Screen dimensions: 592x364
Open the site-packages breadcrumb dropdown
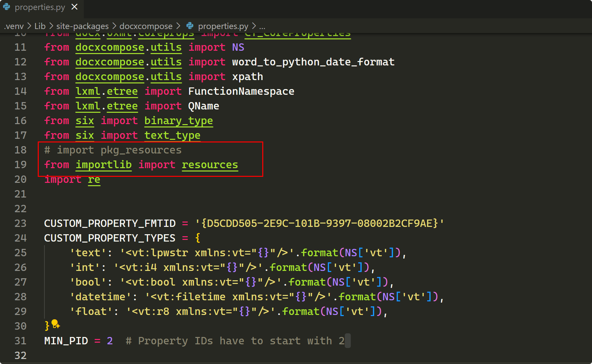pos(82,26)
